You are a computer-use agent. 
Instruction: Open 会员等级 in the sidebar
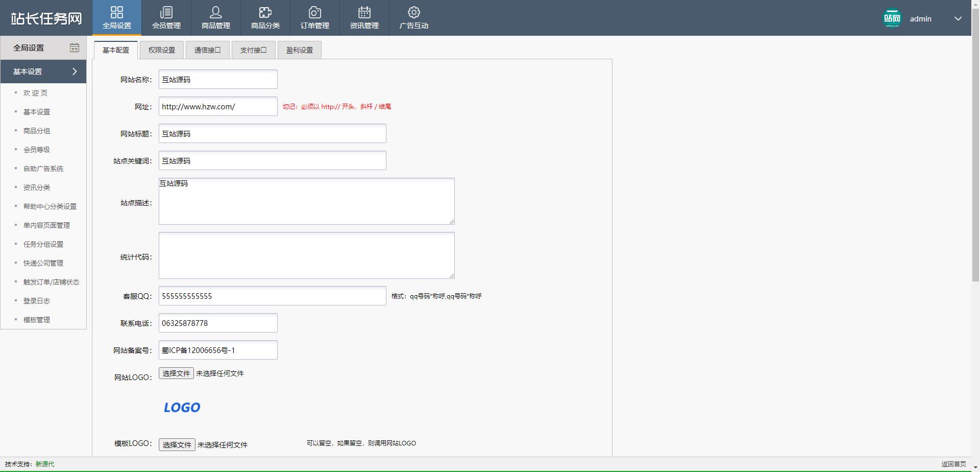(37, 150)
